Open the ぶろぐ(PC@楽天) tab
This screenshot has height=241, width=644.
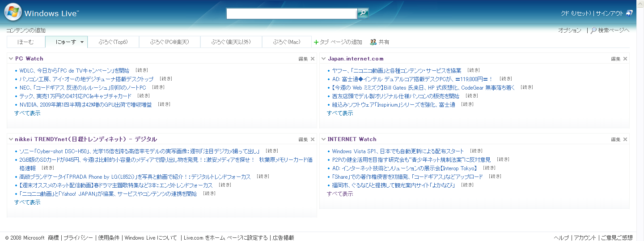169,42
